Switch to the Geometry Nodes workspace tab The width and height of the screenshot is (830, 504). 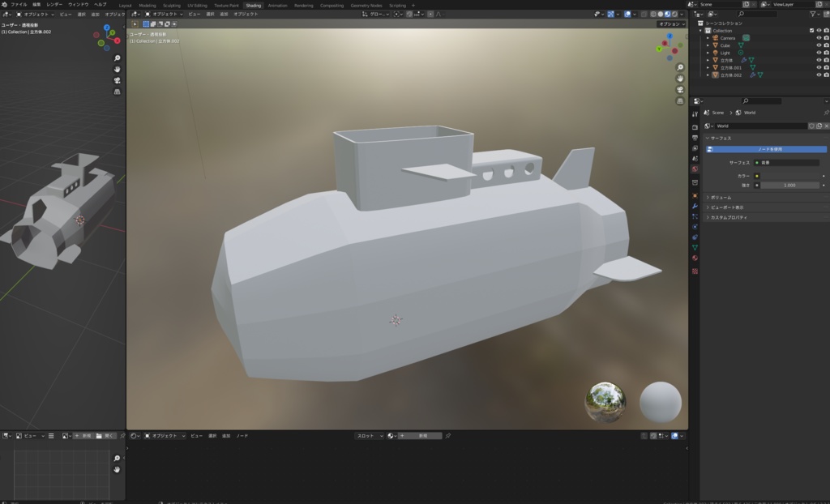tap(366, 6)
